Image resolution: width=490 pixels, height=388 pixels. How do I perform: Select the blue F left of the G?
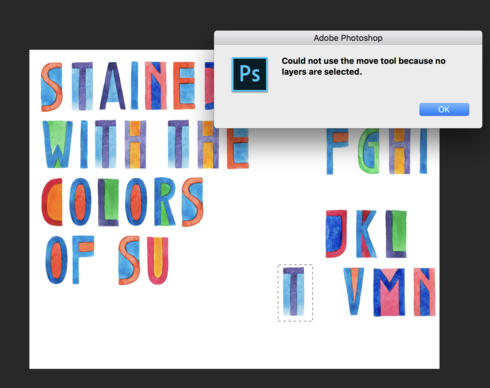337,151
